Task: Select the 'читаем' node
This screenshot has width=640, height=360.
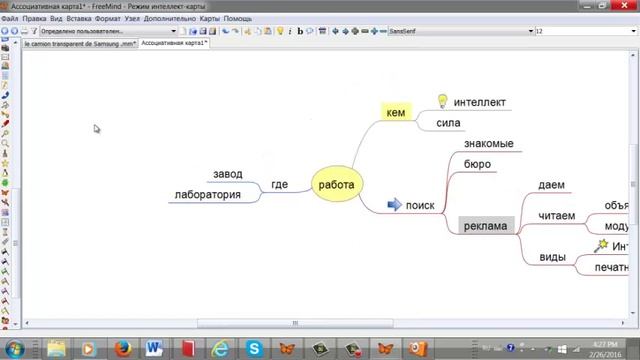Action: [557, 216]
